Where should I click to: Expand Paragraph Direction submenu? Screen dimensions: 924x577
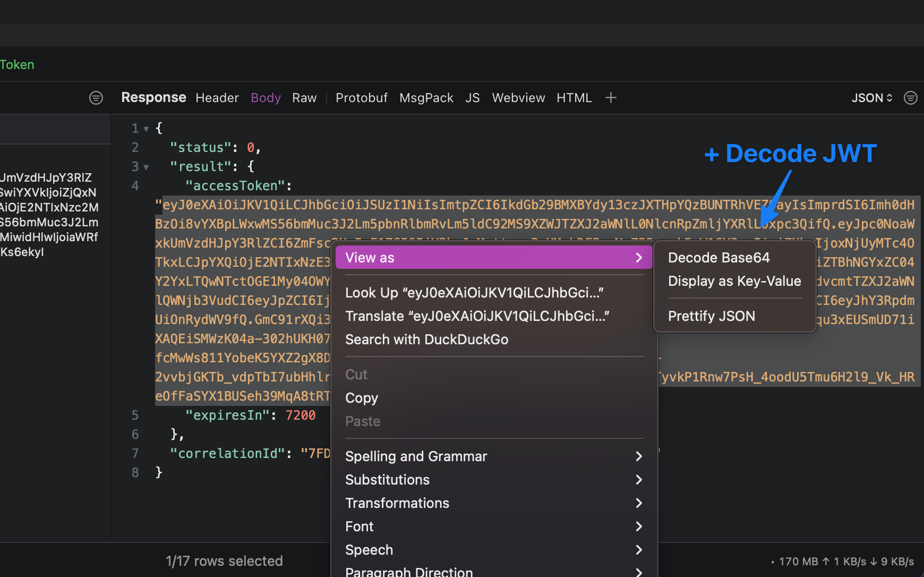[494, 572]
